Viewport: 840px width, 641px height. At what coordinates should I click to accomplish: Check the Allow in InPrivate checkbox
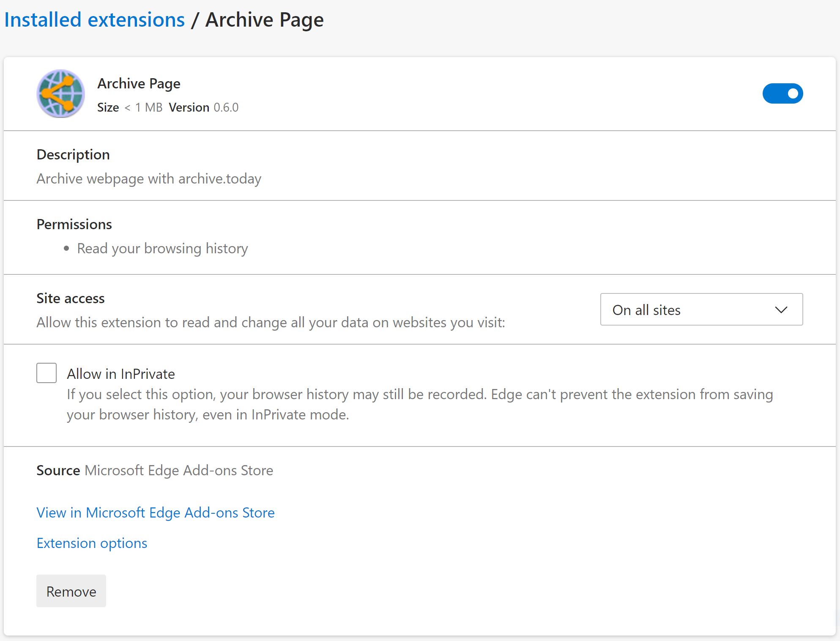pyautogui.click(x=47, y=373)
